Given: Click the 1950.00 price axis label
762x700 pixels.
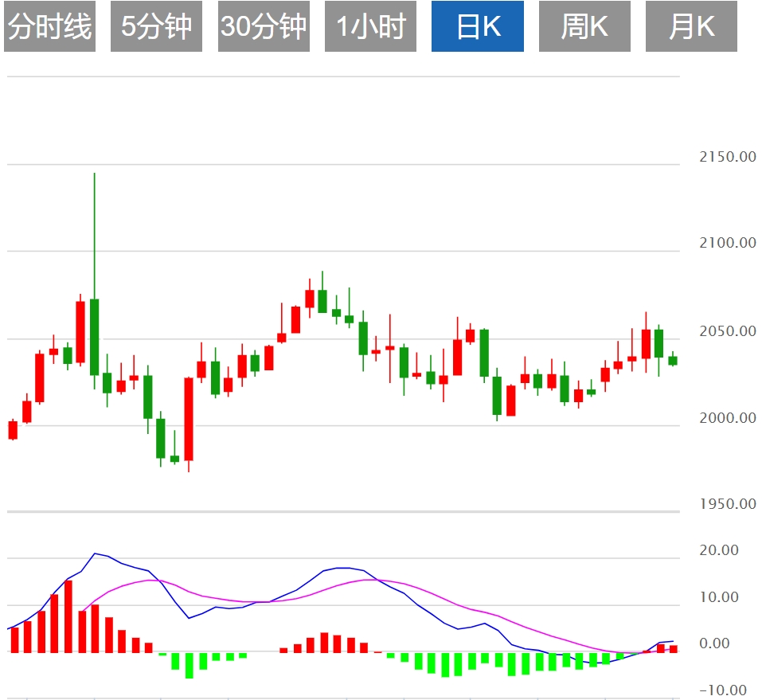Looking at the screenshot, I should tap(728, 503).
